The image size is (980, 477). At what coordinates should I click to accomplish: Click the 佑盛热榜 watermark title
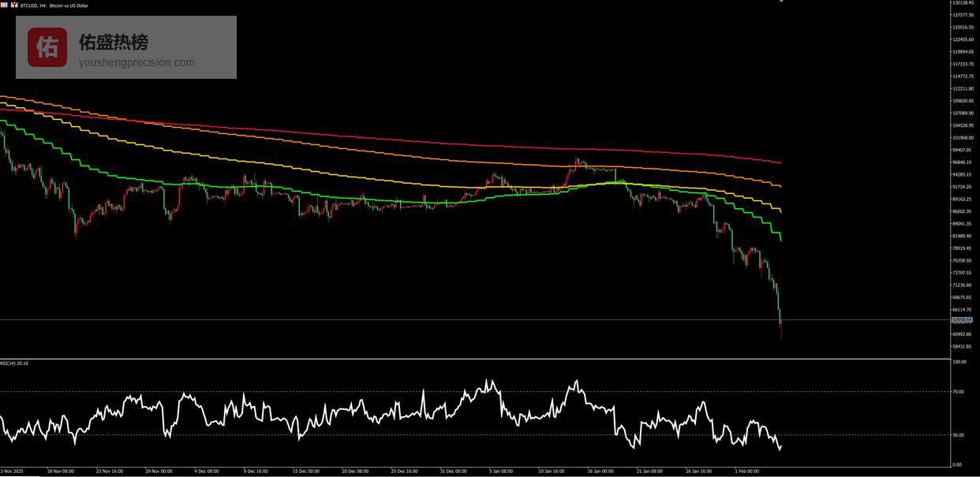pos(114,42)
